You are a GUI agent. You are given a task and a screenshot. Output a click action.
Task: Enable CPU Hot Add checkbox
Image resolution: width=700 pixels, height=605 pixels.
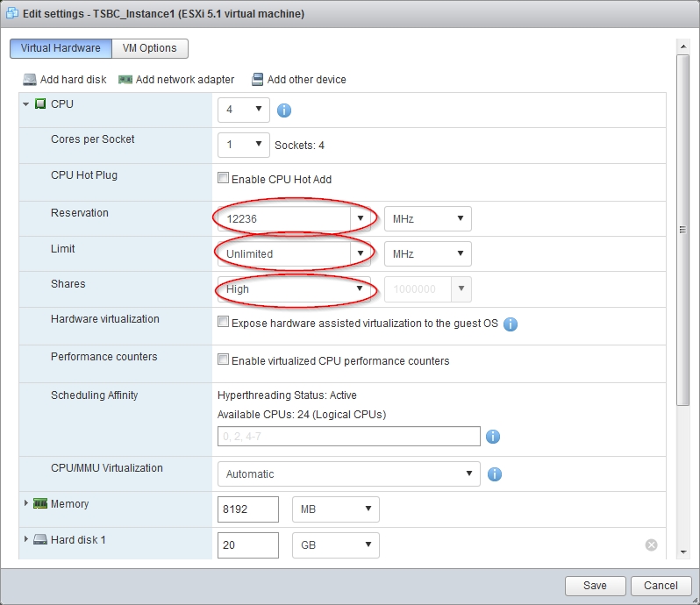point(224,179)
